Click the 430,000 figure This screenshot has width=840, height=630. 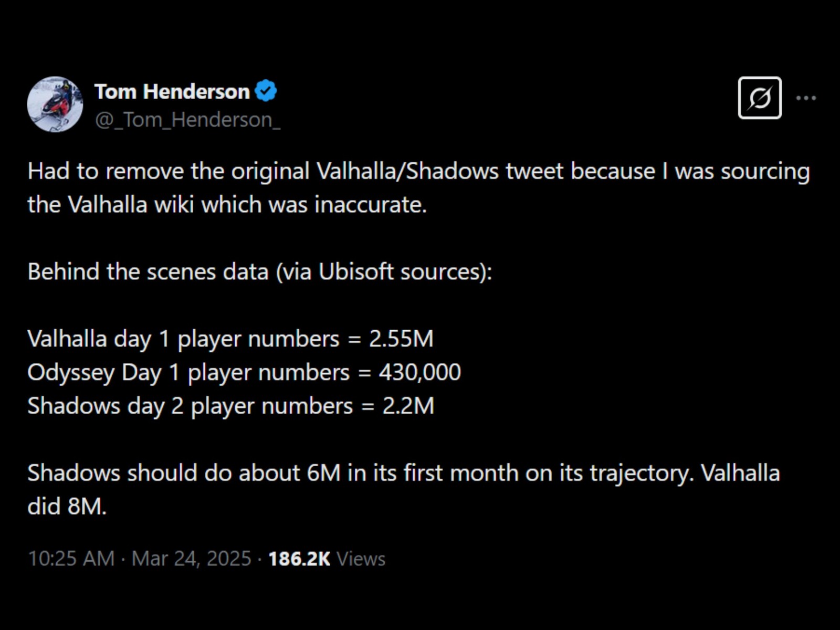419,373
